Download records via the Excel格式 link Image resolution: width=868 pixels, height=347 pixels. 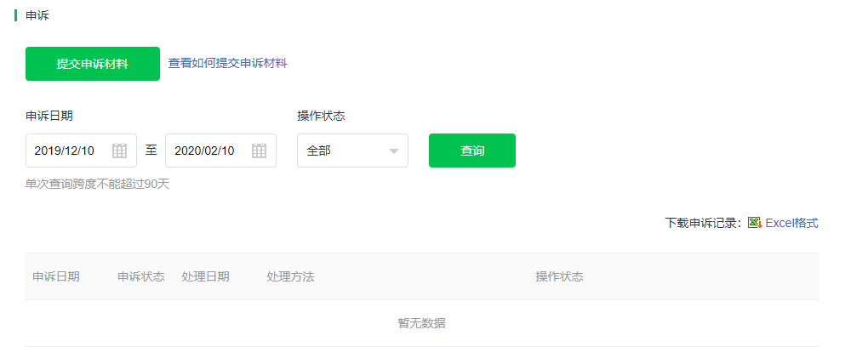(791, 223)
